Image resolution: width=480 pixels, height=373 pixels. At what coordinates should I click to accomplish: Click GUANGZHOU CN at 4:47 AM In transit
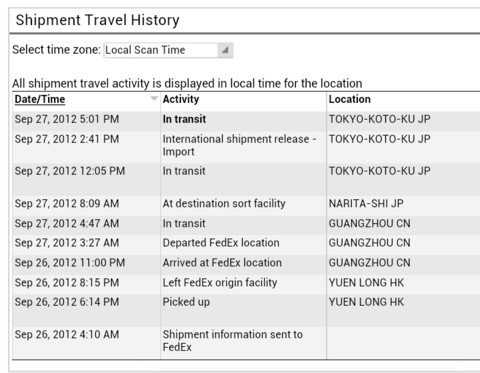click(x=369, y=223)
